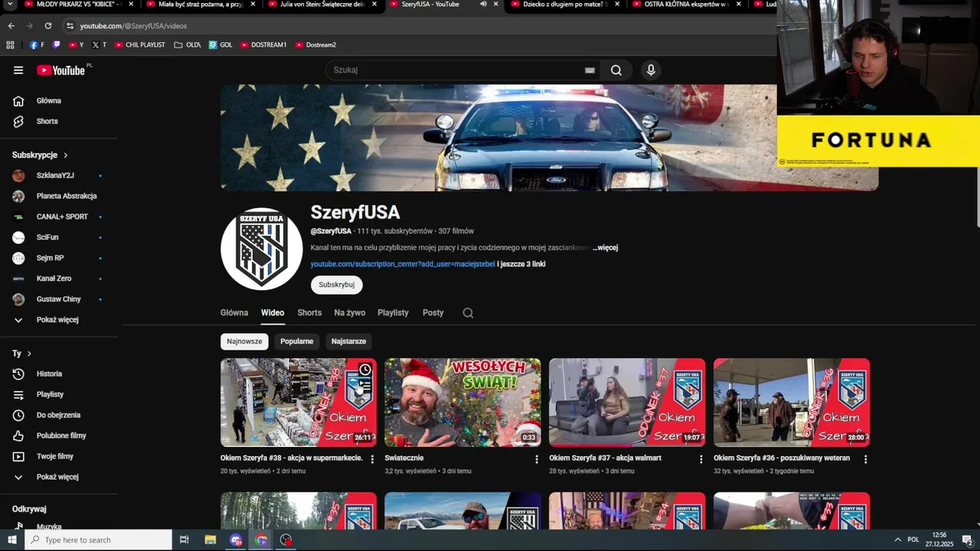This screenshot has width=980, height=551.
Task: Expand Subskrypcje section arrow
Action: 65,155
